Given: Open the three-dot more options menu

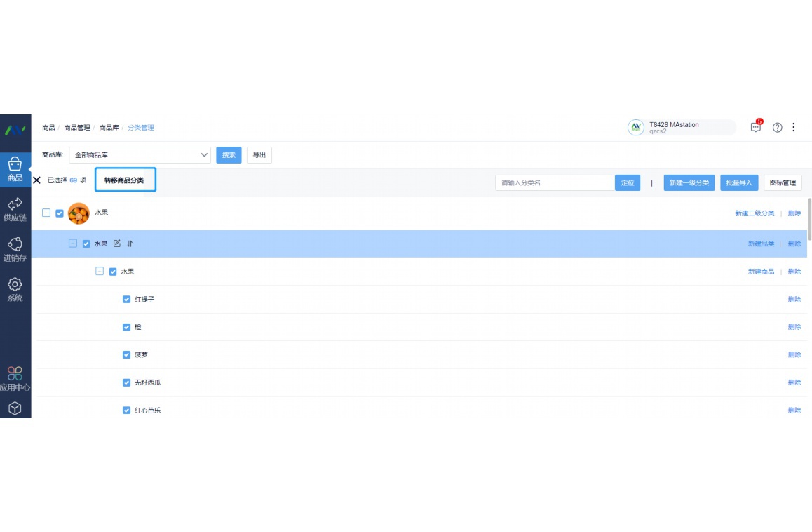Looking at the screenshot, I should pos(794,127).
